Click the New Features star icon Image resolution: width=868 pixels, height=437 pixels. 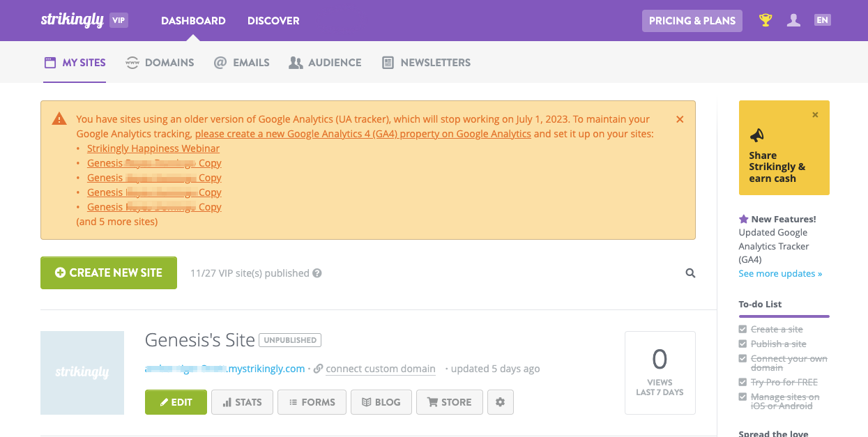coord(744,219)
